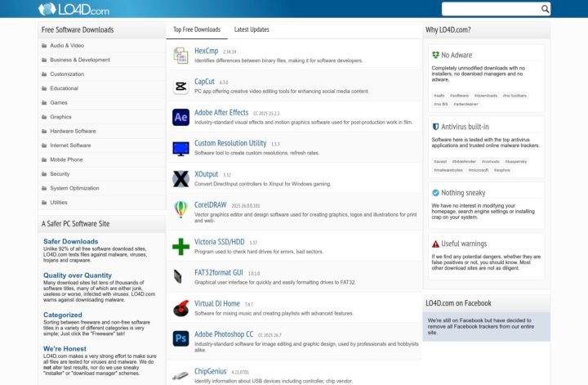
Task: Select the #kaspersky tag
Action: (x=515, y=161)
